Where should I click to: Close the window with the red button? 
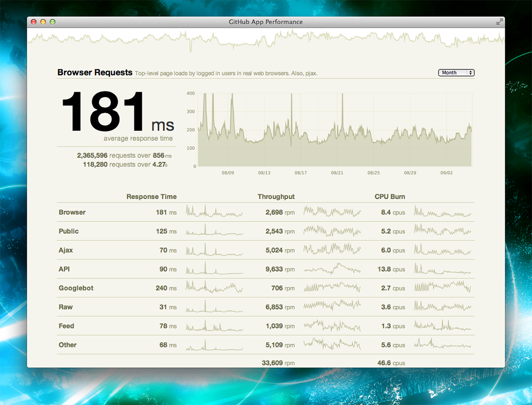34,22
